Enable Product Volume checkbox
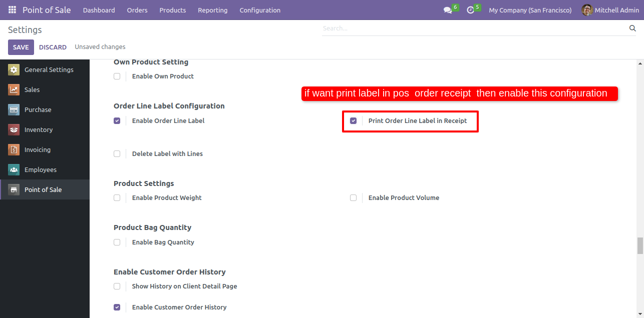This screenshot has height=318, width=644. [353, 198]
